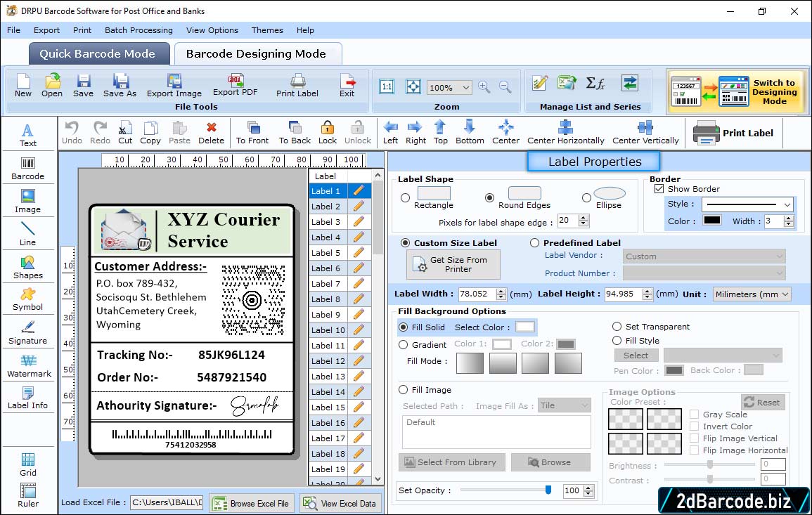Click Print Label in File Tools
The image size is (812, 515).
297,86
